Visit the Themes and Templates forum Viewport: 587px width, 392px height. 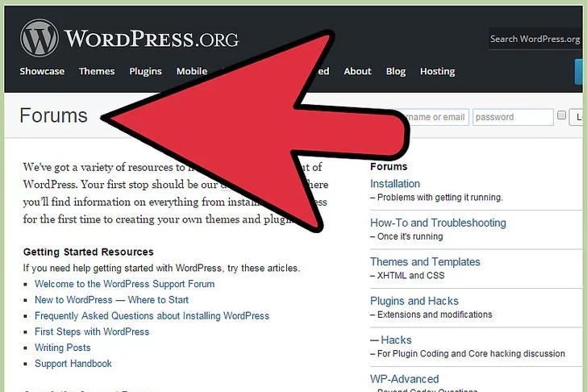[x=425, y=261]
